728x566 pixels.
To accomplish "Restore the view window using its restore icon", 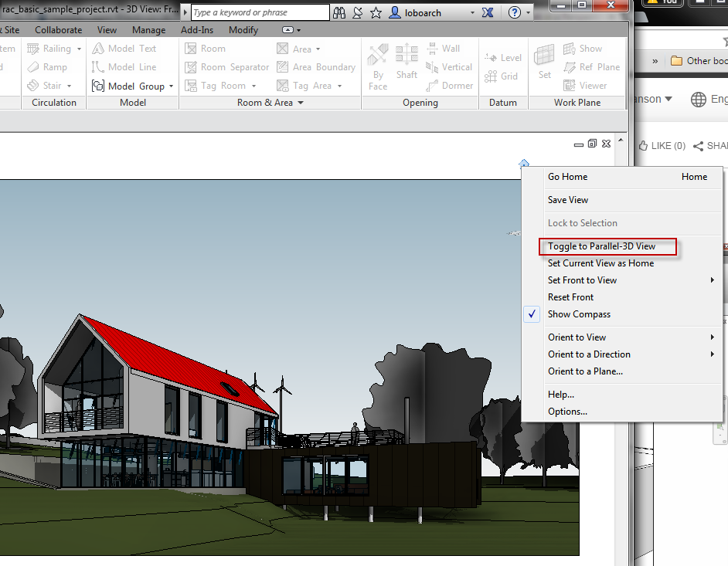I will 592,144.
